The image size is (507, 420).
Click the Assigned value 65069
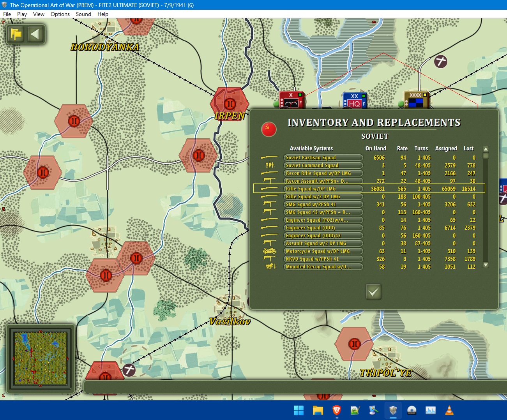[449, 189]
